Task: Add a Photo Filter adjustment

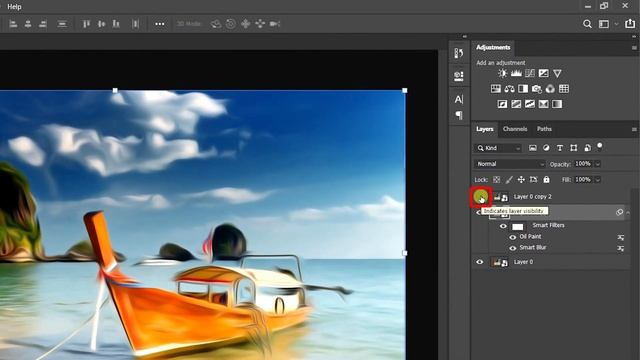Action: (x=537, y=89)
